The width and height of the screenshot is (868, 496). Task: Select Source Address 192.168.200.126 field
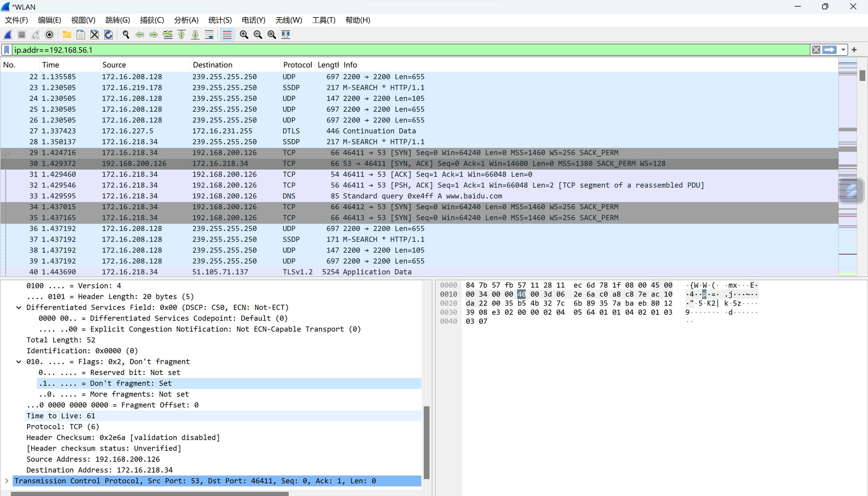point(223,459)
